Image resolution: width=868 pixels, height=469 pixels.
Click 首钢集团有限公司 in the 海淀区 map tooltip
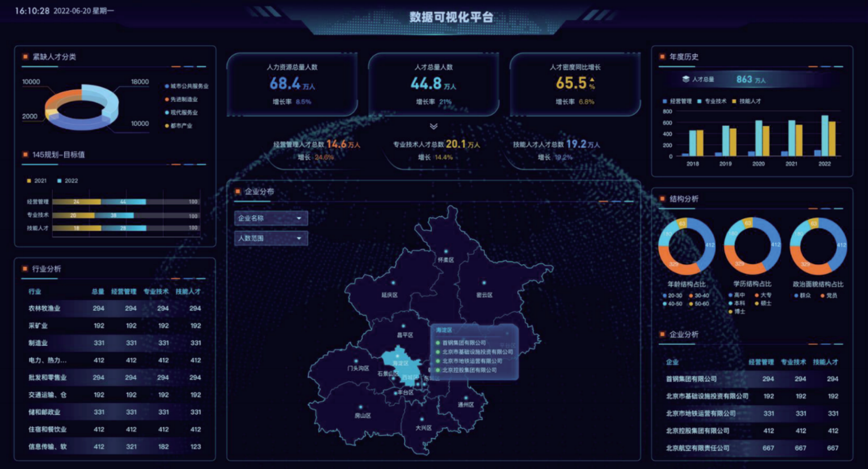461,343
